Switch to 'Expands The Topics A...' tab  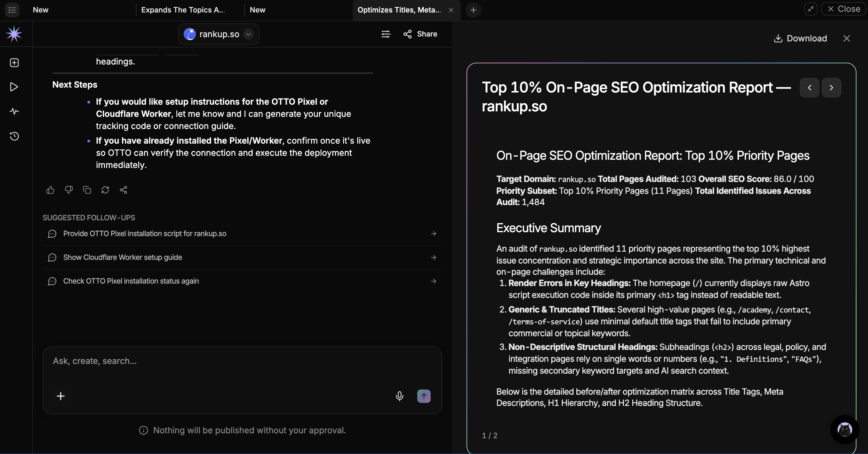click(x=183, y=10)
